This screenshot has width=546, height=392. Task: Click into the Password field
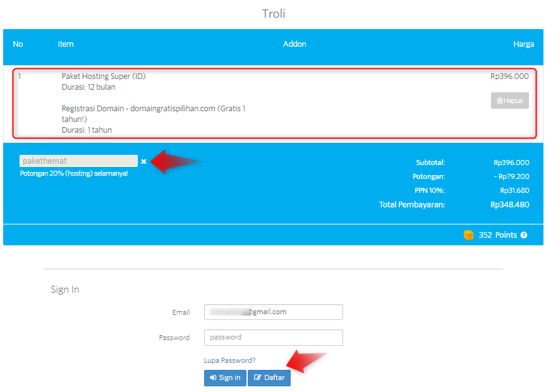pos(273,338)
